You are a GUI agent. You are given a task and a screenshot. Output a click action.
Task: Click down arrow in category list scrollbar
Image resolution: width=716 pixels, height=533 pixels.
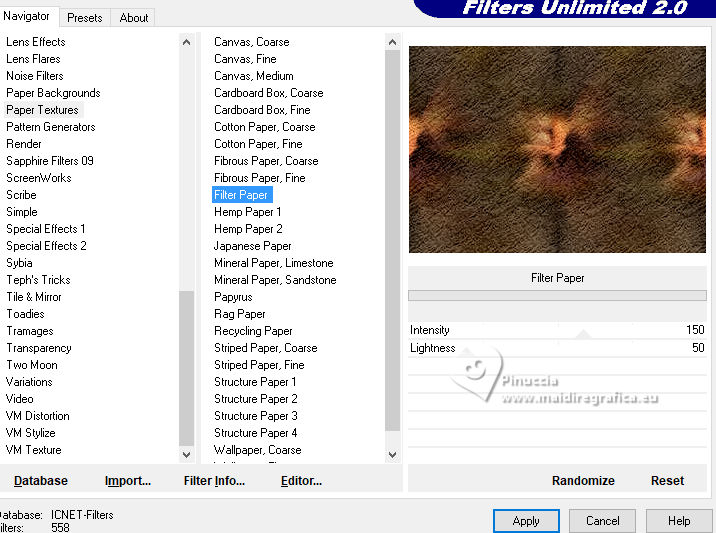[186, 454]
